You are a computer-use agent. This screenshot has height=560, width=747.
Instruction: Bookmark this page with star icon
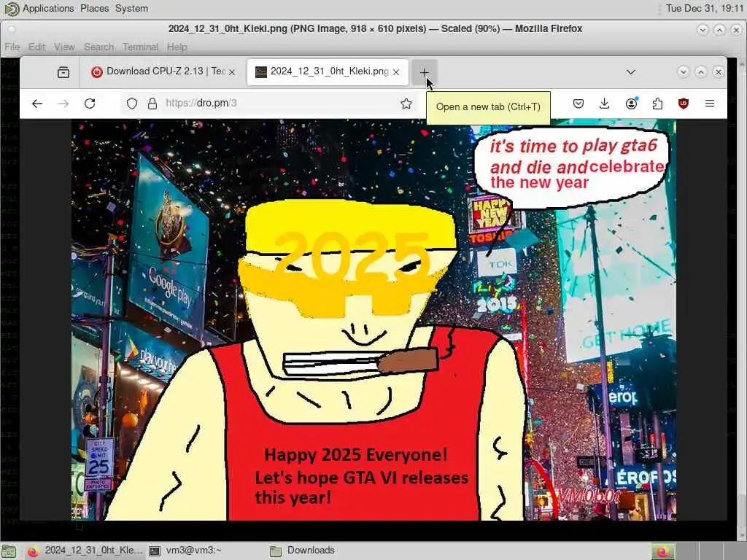tap(406, 104)
